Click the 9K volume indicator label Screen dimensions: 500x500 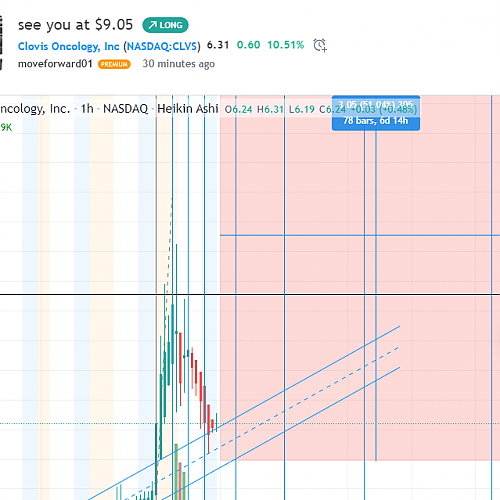pyautogui.click(x=6, y=127)
